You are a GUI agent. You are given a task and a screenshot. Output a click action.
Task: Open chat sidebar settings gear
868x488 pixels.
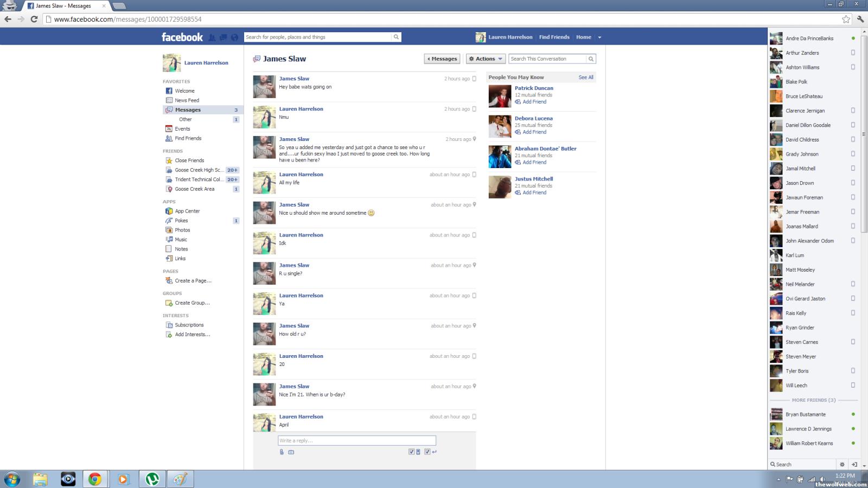pos(842,464)
